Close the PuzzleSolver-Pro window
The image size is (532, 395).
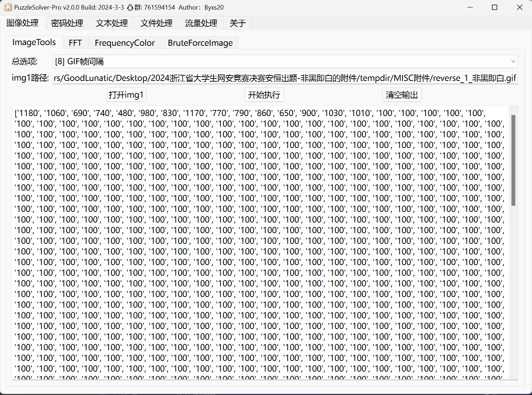(520, 7)
